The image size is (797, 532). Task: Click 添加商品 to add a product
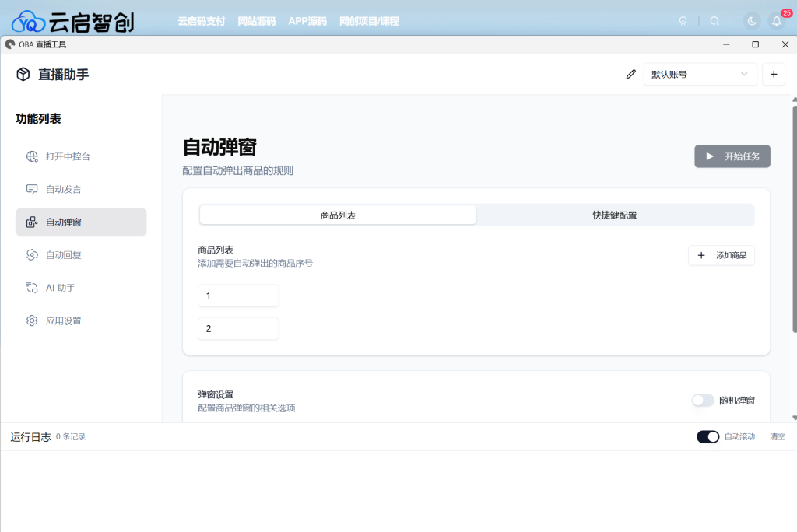tap(721, 255)
